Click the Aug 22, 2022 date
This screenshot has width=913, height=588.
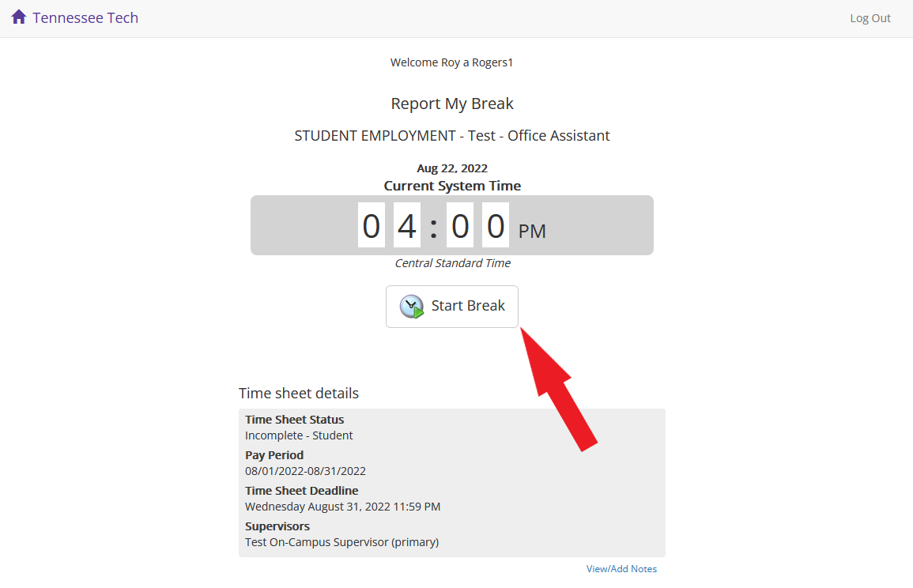(452, 168)
